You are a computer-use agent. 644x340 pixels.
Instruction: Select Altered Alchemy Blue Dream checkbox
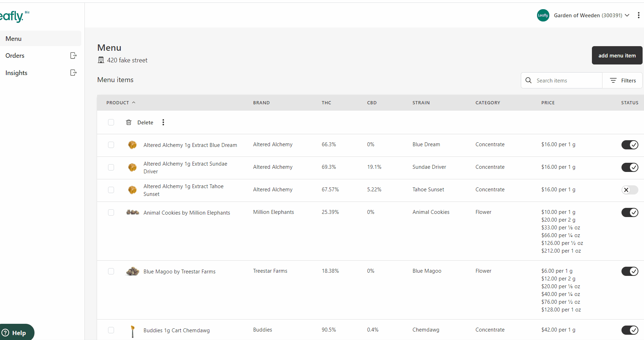[111, 145]
